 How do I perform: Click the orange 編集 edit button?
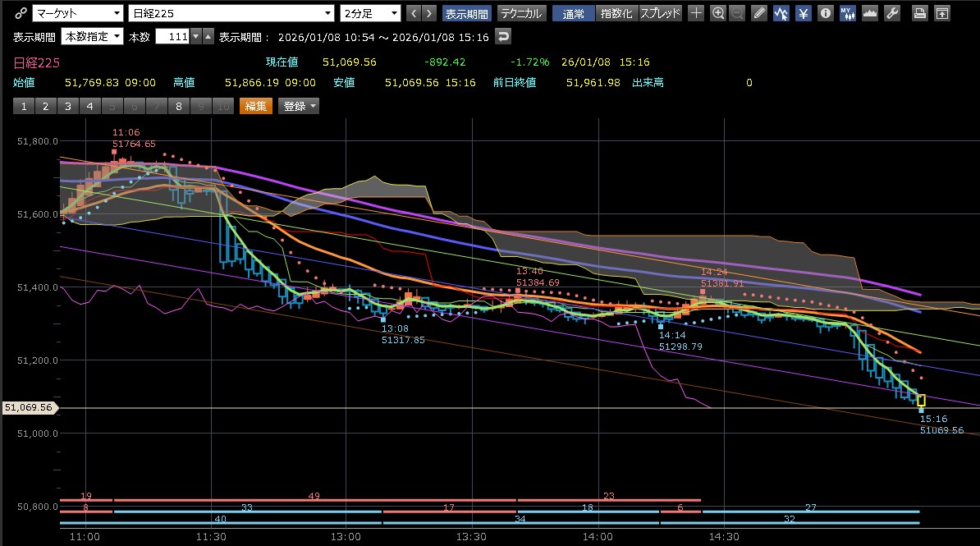[255, 106]
